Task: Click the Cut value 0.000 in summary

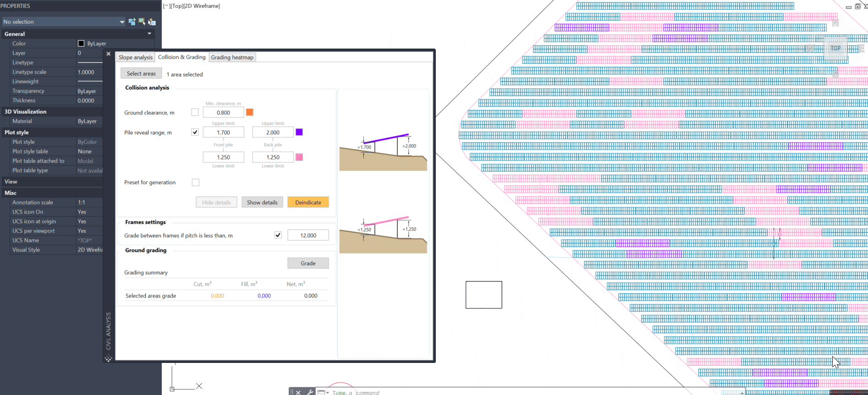Action: click(x=217, y=296)
